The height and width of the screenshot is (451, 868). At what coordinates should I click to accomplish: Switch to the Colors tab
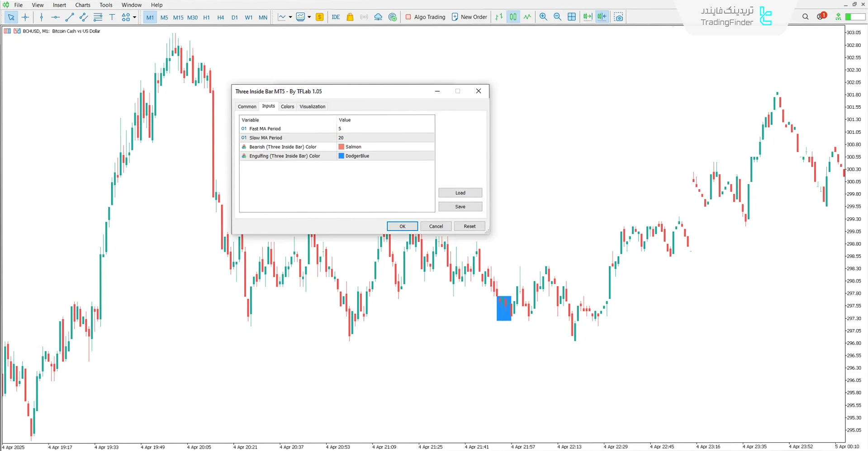click(x=287, y=106)
